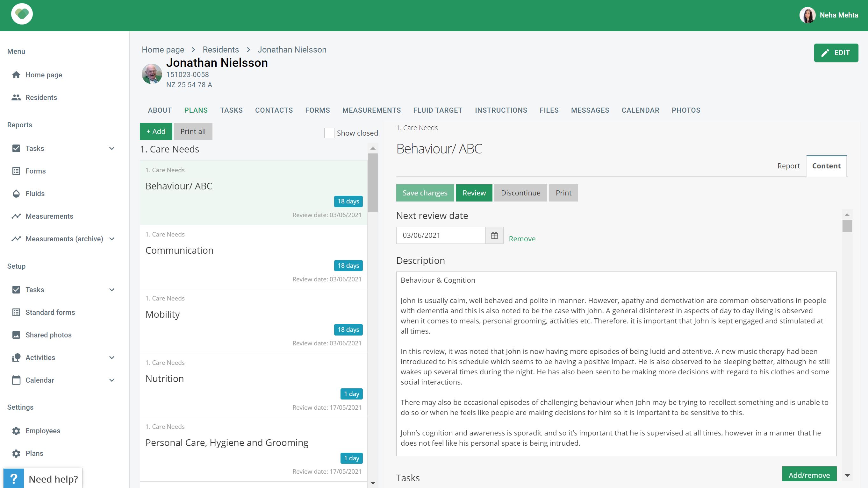
Task: Expand the Setup Tasks chevron
Action: pos(112,290)
